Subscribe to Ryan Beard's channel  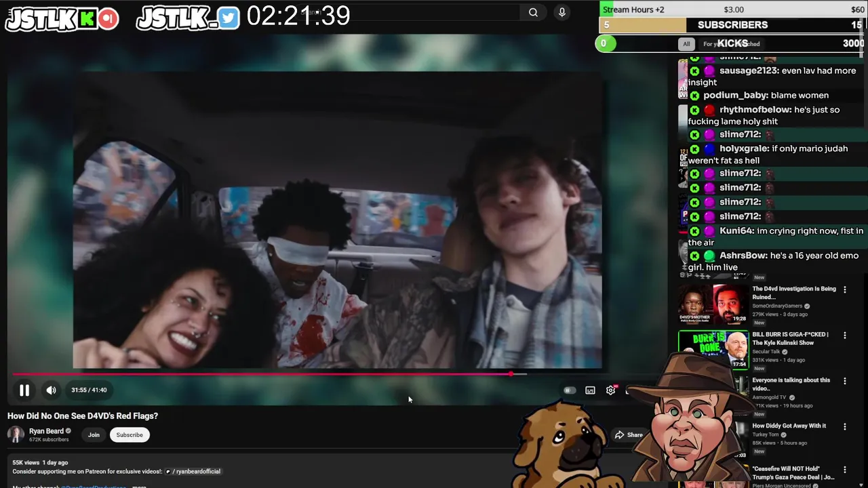tap(129, 435)
